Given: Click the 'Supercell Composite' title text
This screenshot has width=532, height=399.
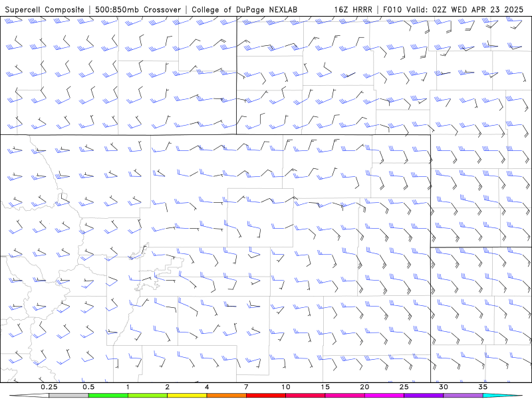Looking at the screenshot, I should tap(45, 9).
